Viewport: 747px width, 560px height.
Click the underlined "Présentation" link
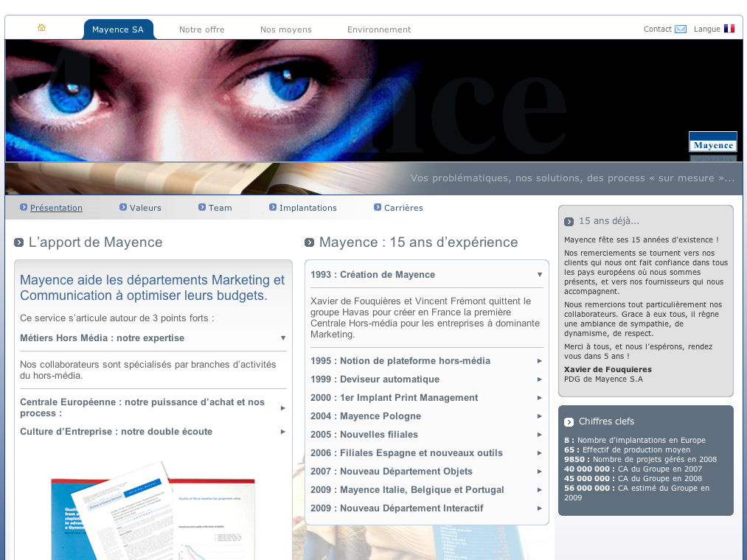[57, 208]
